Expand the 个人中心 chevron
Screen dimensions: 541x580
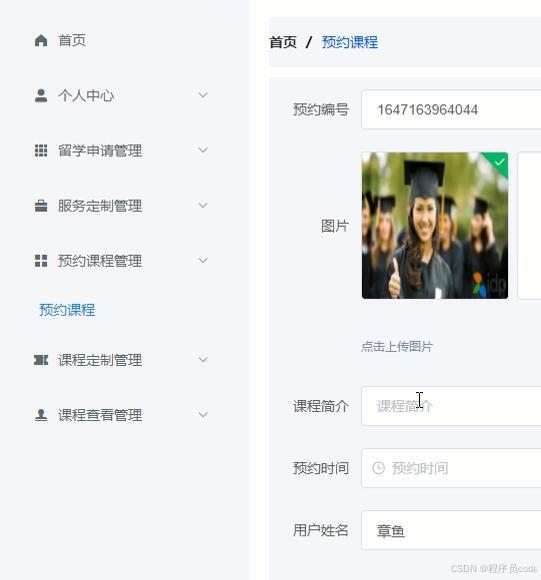(203, 95)
